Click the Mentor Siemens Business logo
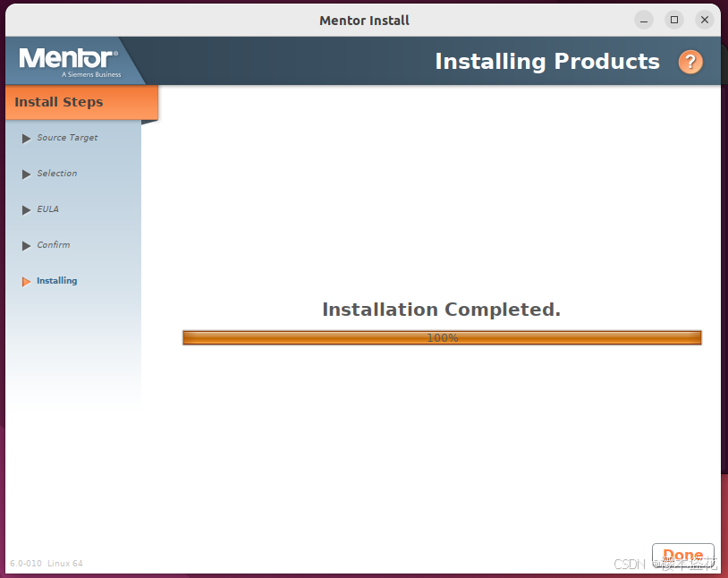Image resolution: width=728 pixels, height=578 pixels. click(x=70, y=63)
